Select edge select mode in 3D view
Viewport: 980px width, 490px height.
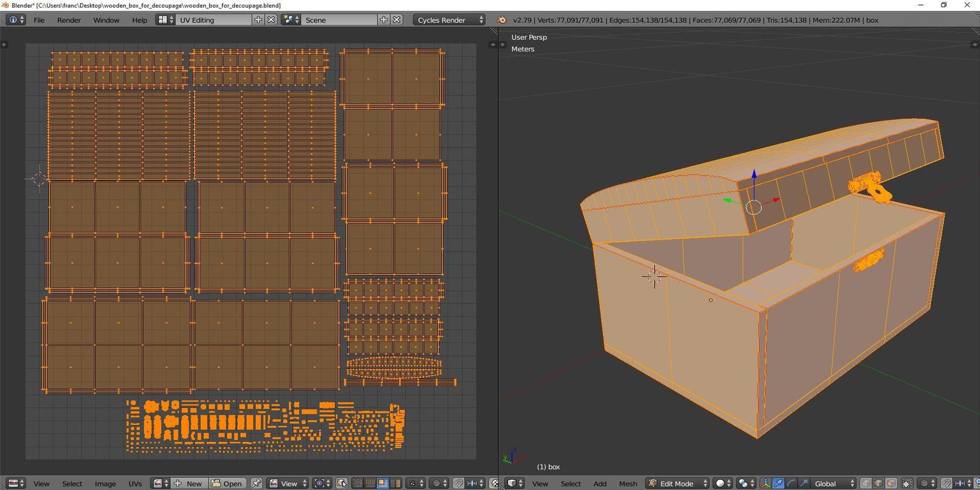878,483
